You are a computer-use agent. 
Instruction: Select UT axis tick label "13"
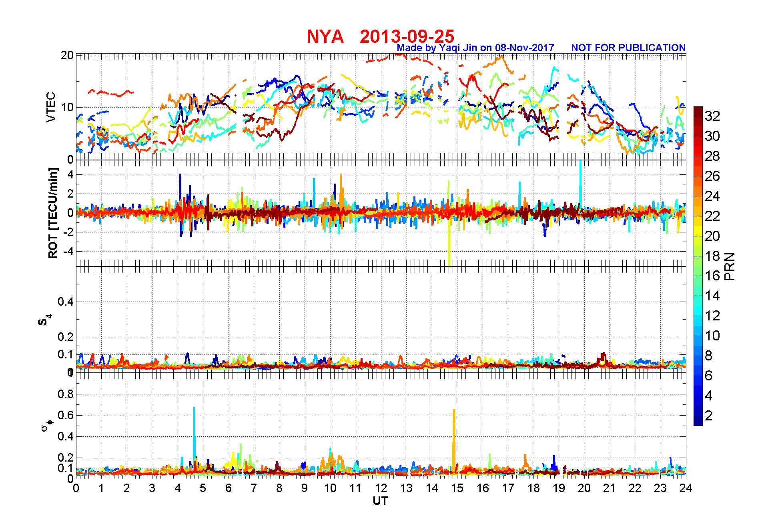[406, 488]
